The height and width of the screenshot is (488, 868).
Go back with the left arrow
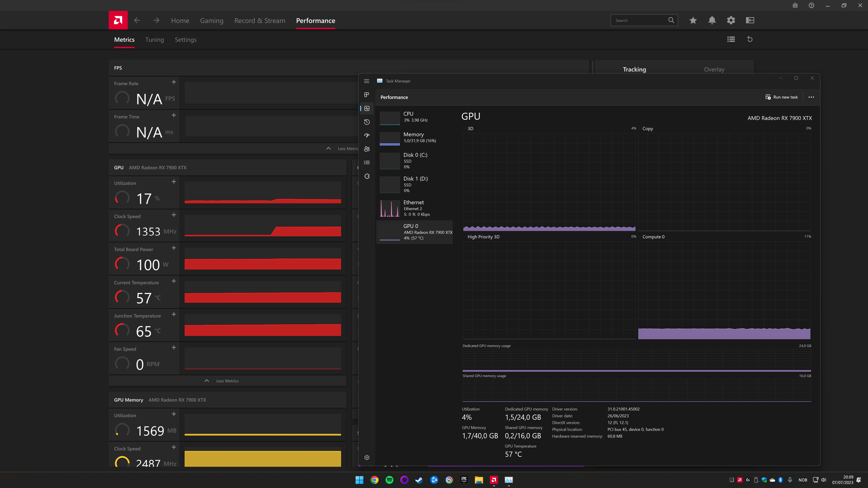[137, 20]
